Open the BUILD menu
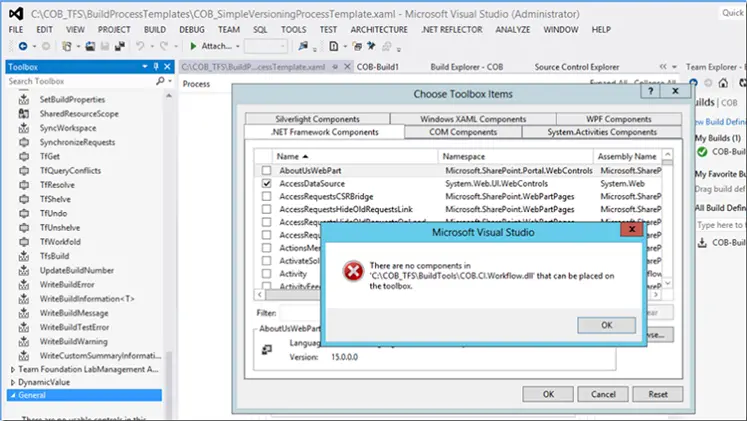 [156, 30]
